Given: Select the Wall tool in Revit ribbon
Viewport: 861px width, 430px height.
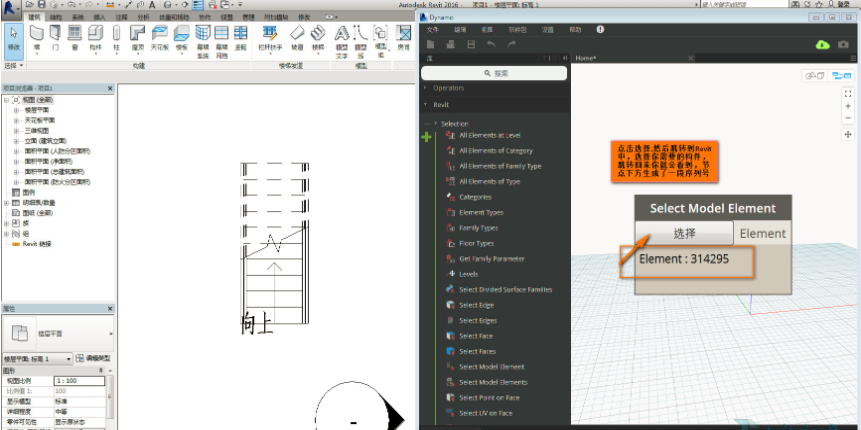Looking at the screenshot, I should 37,39.
